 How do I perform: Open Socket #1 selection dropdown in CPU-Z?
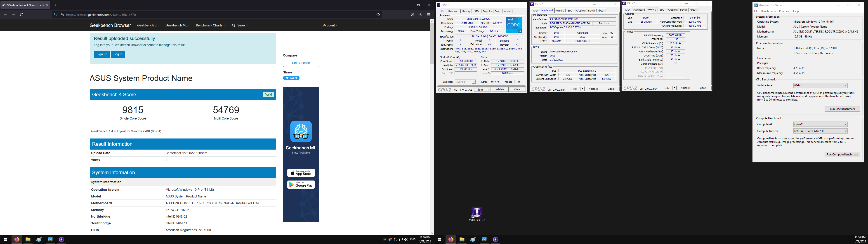(x=465, y=82)
